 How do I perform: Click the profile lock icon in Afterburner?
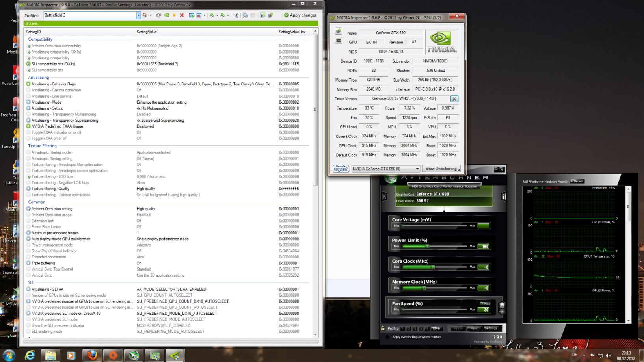pos(383,328)
